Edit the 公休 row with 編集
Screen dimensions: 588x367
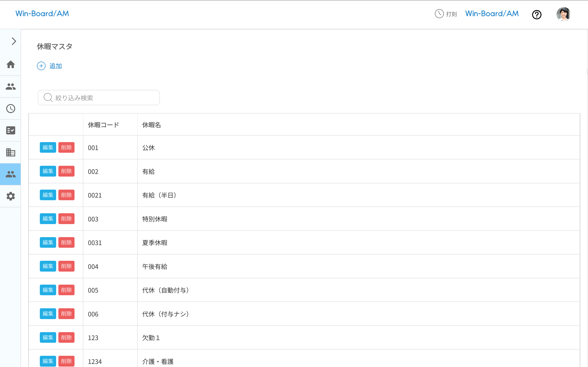click(x=48, y=148)
